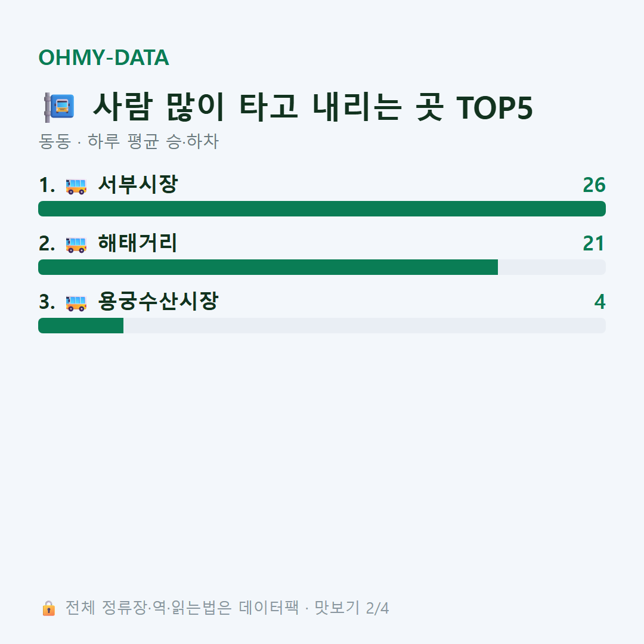Click the bus icon next to 해태거리
Image resolution: width=644 pixels, height=644 pixels.
(76, 245)
